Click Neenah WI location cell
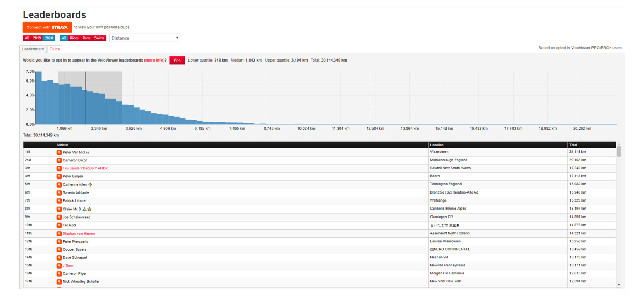644x305 pixels. (x=498, y=257)
